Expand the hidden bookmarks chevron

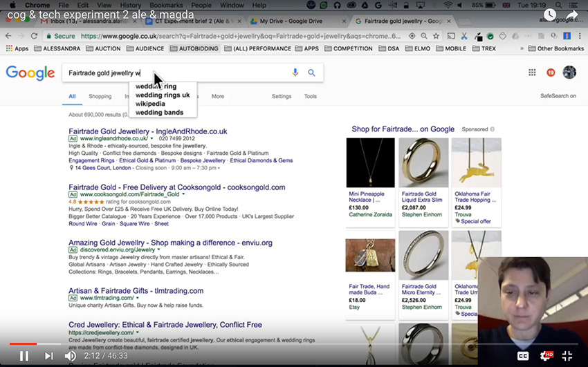(522, 48)
